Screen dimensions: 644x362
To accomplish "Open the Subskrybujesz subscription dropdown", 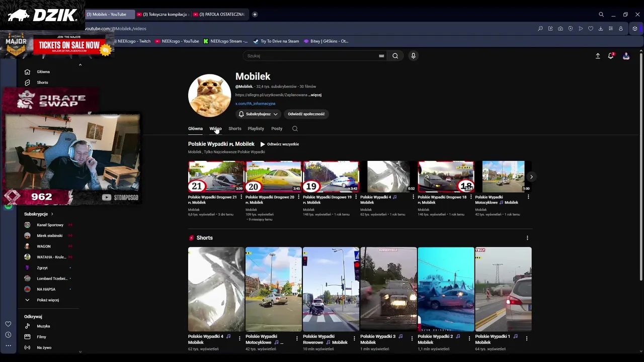I will 258,114.
